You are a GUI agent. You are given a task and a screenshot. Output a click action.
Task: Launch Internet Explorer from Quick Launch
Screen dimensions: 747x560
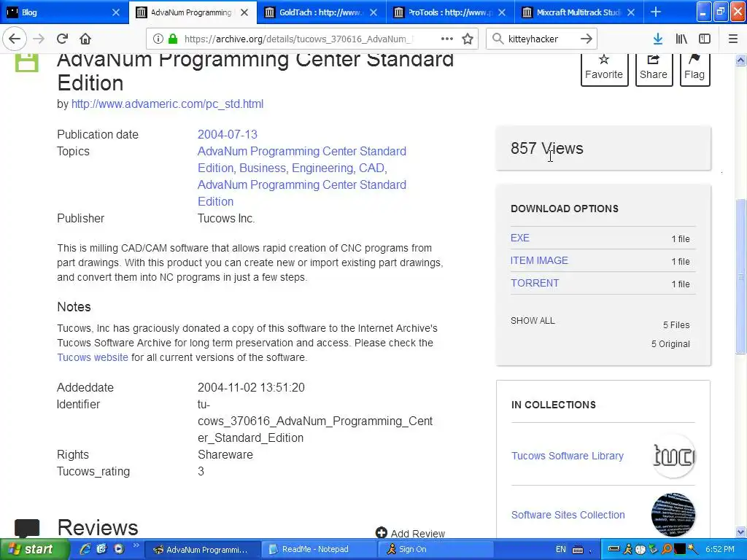(85, 550)
